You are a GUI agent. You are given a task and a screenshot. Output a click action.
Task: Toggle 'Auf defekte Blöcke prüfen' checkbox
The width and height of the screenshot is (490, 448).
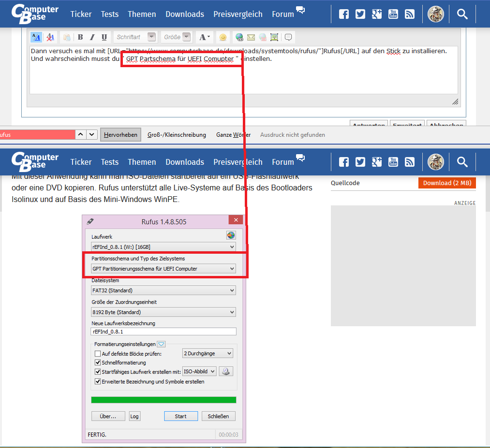98,354
